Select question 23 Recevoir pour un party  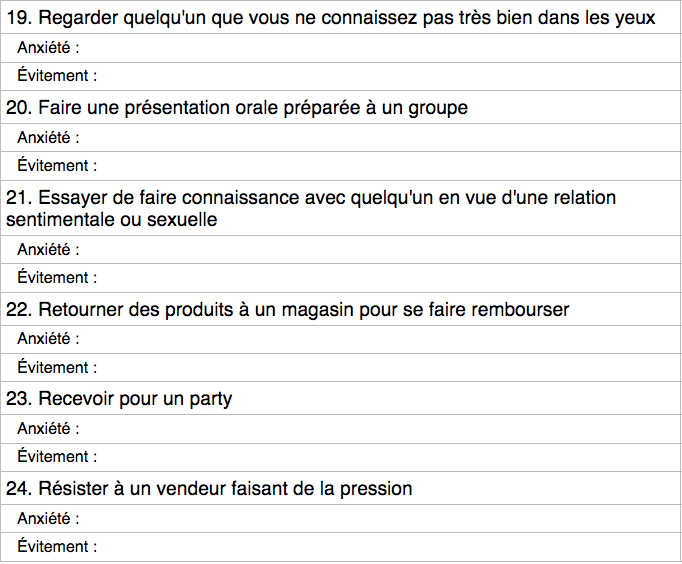[x=119, y=399]
